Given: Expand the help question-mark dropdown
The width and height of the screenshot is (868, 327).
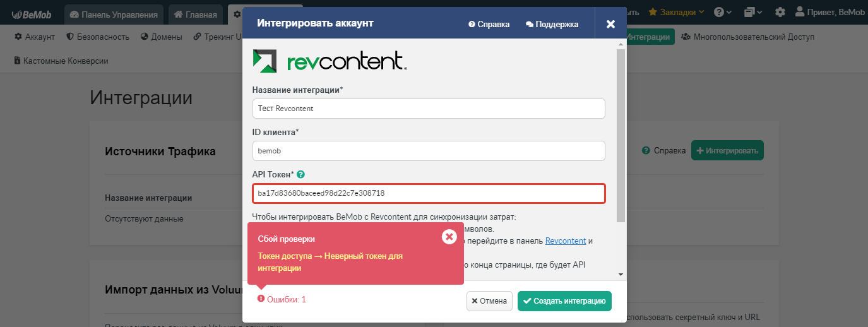Looking at the screenshot, I should tap(723, 12).
